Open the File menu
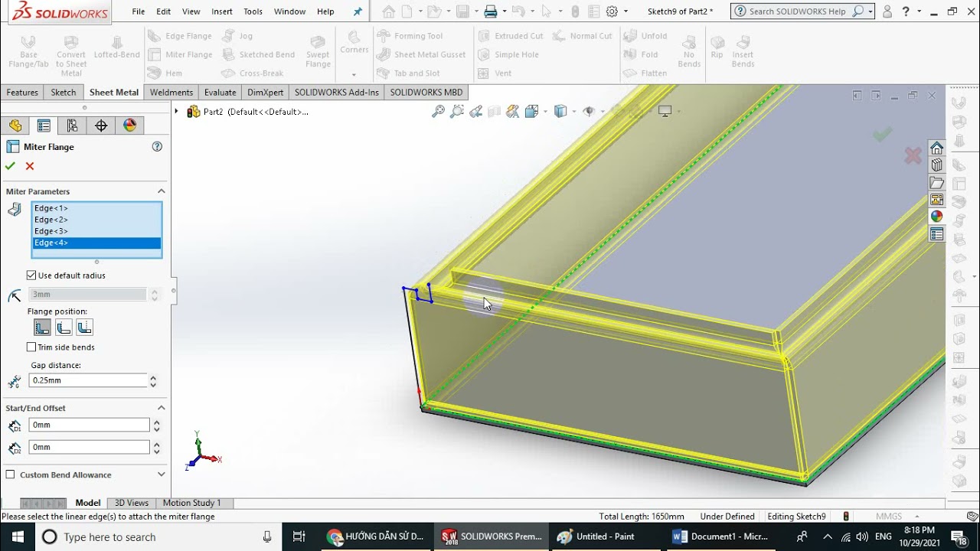 pos(139,11)
